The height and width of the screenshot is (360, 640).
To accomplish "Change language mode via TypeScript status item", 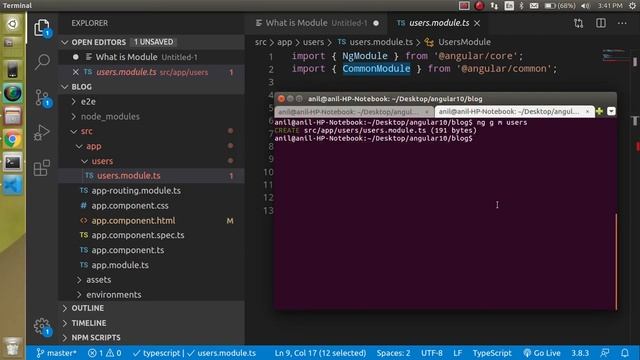I will (492, 353).
